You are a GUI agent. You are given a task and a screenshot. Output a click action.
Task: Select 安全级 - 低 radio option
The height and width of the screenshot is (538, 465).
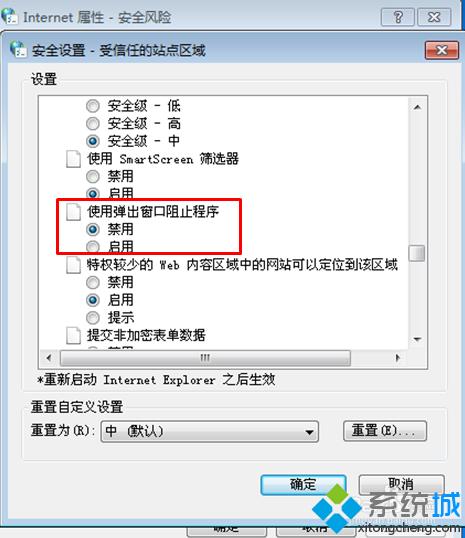(93, 106)
